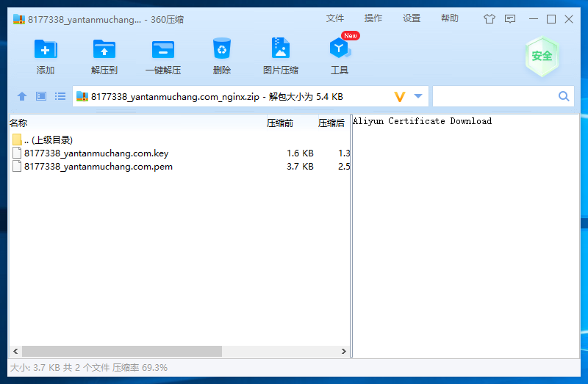Viewport: 588px width, 384px height.
Task: Go up one directory with the up arrow
Action: (22, 97)
